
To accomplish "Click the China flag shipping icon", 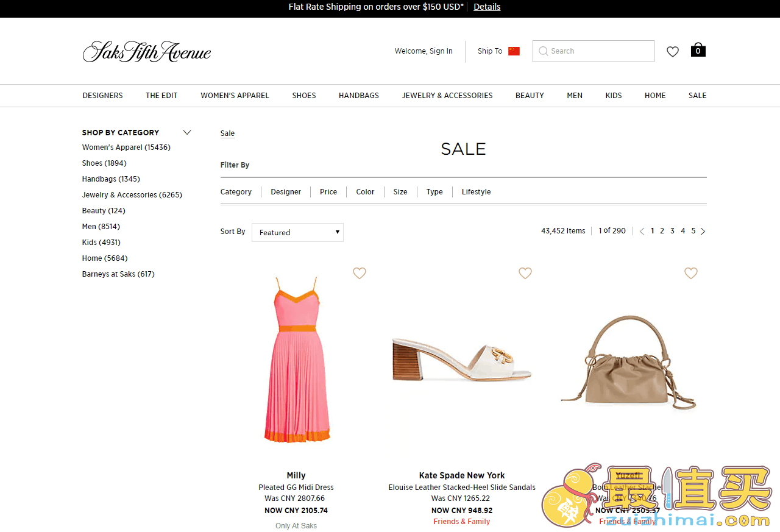I will pyautogui.click(x=514, y=51).
